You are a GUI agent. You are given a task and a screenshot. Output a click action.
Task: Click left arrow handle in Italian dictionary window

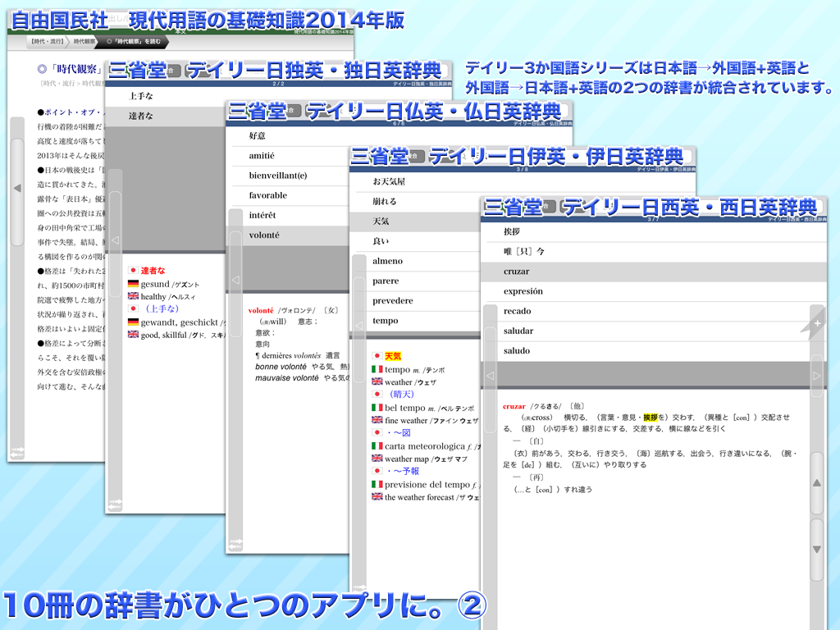[359, 325]
